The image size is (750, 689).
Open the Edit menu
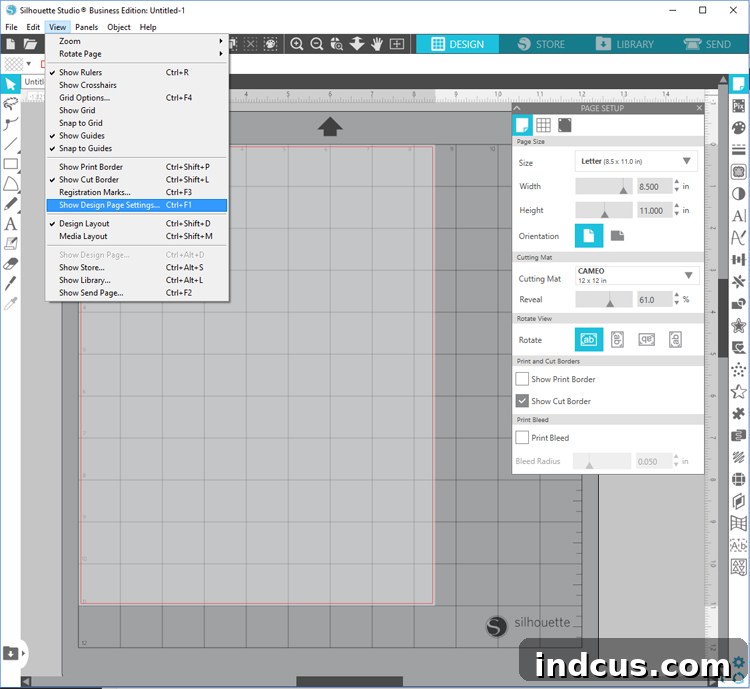pos(33,27)
